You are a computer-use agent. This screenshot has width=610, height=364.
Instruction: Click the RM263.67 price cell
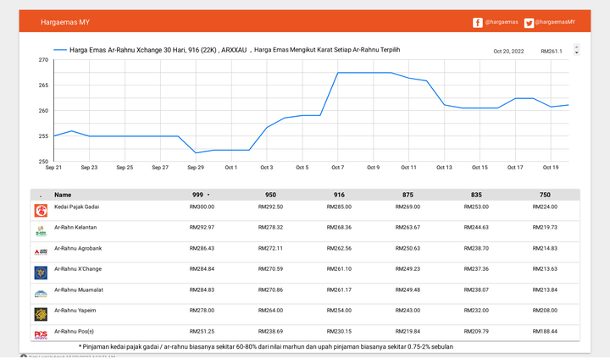pos(408,228)
